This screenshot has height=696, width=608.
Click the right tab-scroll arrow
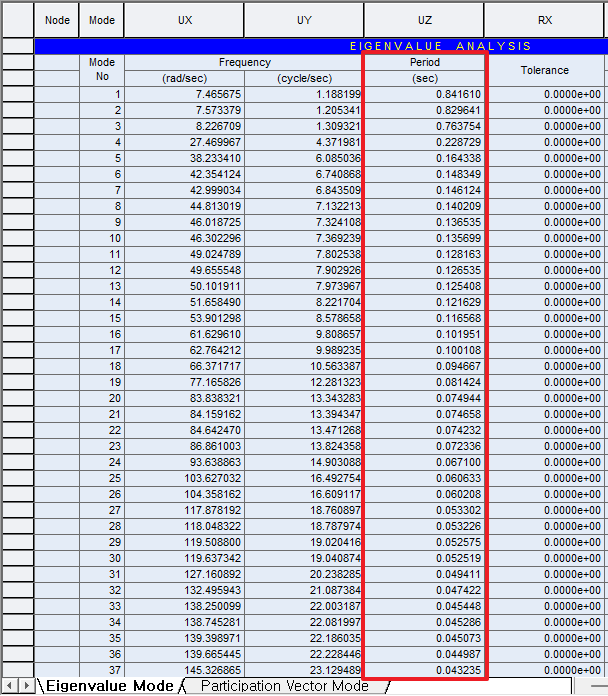25,686
